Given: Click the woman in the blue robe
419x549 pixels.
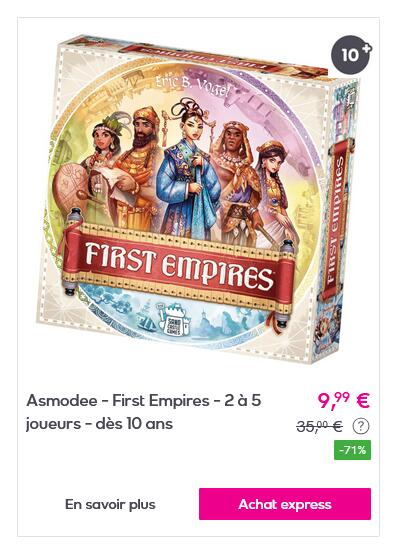Looking at the screenshot, I should pos(189,170).
